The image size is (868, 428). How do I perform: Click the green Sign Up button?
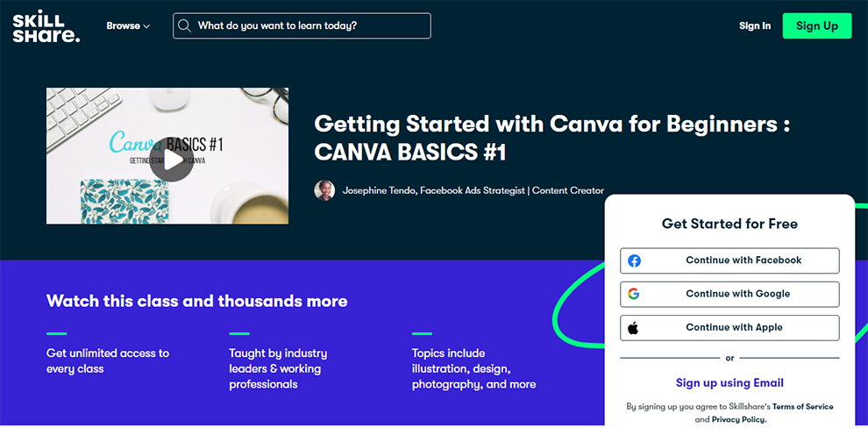click(x=817, y=26)
